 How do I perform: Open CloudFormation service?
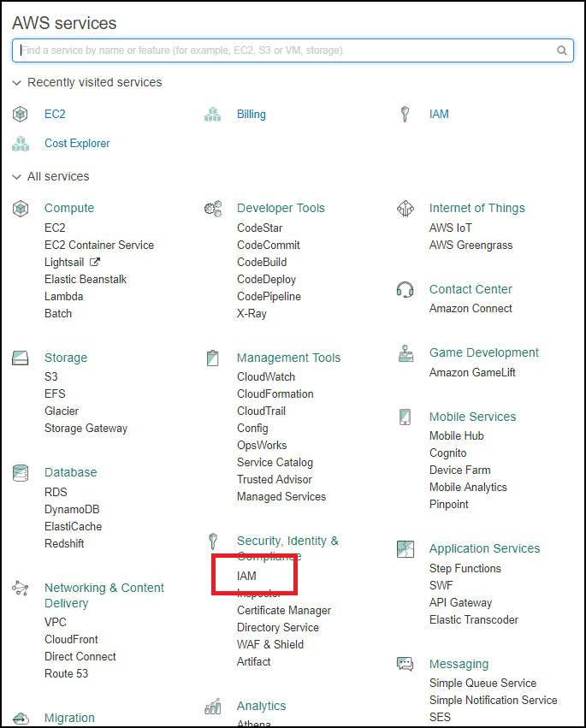pos(275,394)
